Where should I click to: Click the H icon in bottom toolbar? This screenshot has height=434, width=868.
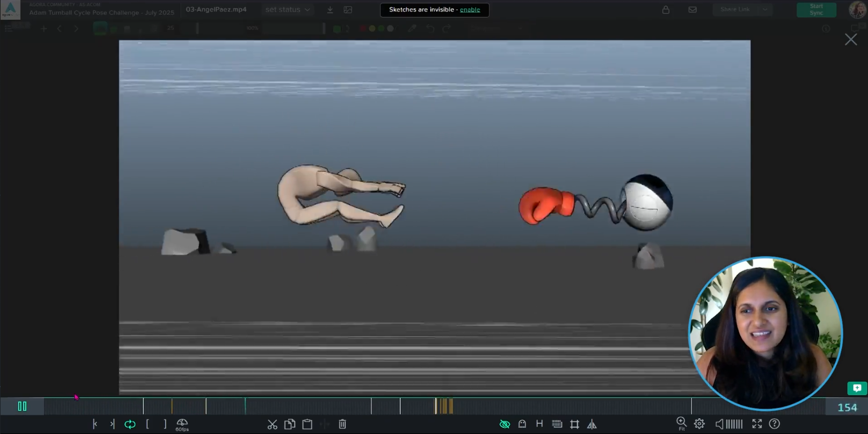(x=540, y=424)
